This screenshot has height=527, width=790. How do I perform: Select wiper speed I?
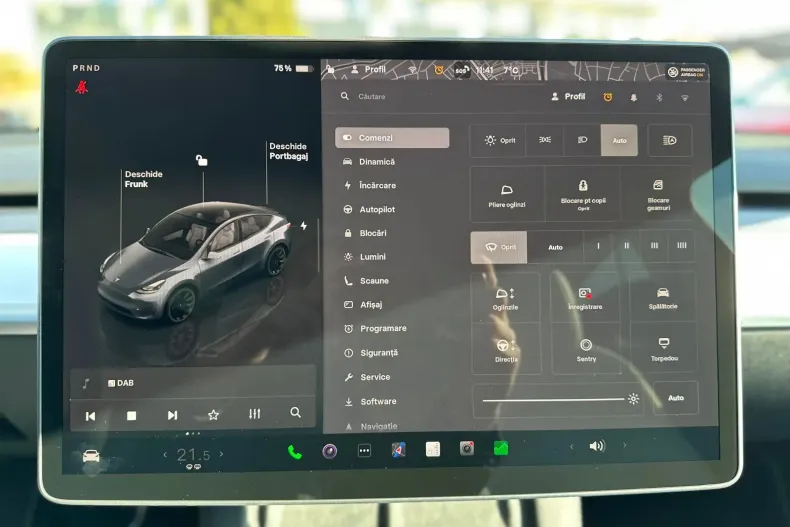click(x=599, y=246)
